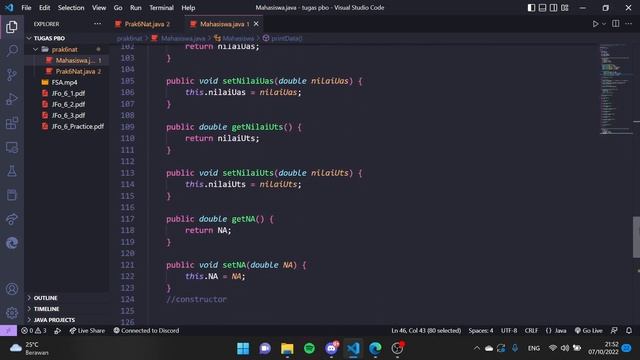Open the Manage gear icon
Screen dimensions: 640x360
click(12, 313)
